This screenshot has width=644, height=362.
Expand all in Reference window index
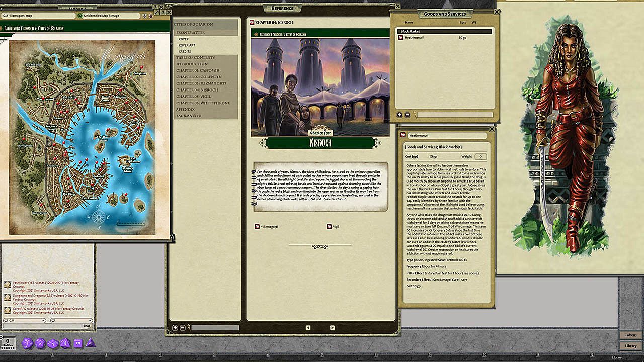[175, 328]
